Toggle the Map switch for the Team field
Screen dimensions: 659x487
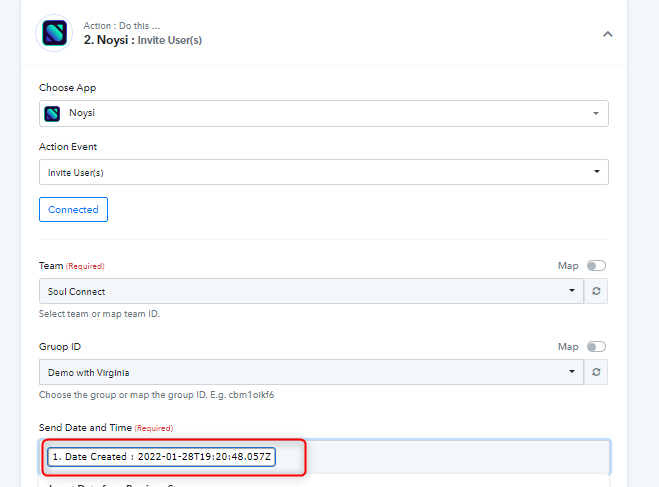596,266
